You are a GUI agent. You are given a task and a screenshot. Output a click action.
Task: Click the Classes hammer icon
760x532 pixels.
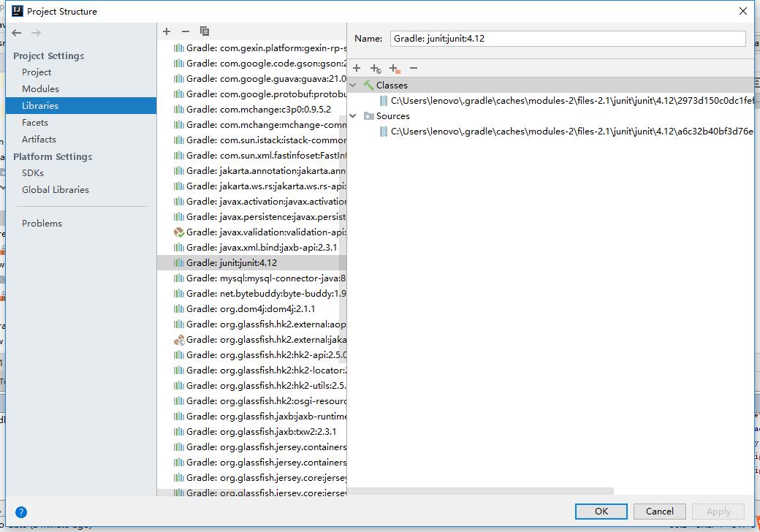point(368,85)
